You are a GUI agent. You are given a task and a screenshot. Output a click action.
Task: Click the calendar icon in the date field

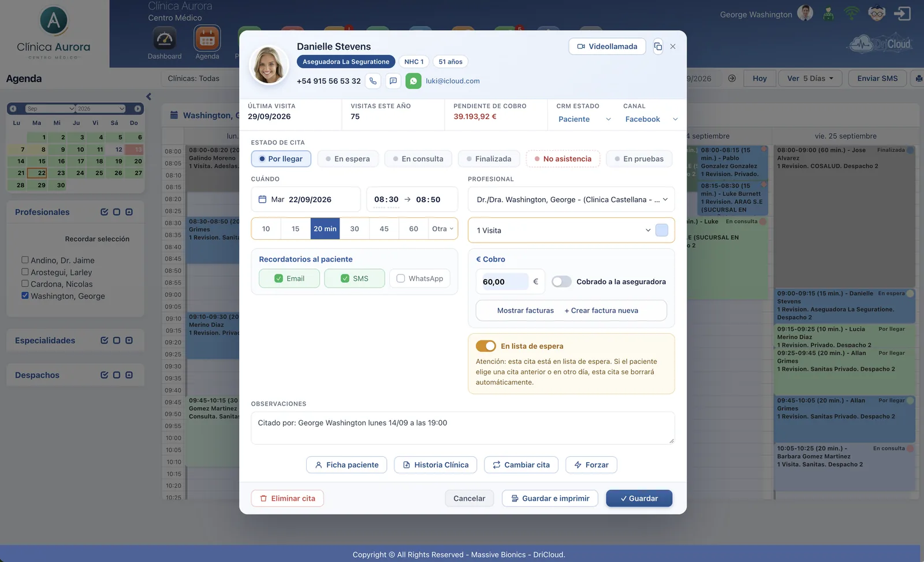(262, 199)
